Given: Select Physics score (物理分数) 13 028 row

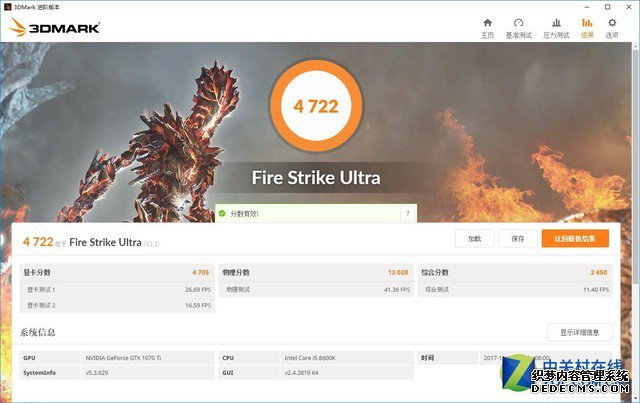Looking at the screenshot, I should click(x=316, y=272).
